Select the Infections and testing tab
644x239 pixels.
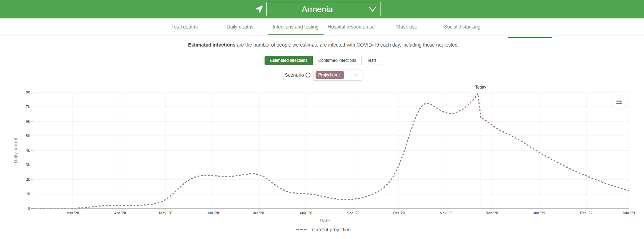point(295,27)
